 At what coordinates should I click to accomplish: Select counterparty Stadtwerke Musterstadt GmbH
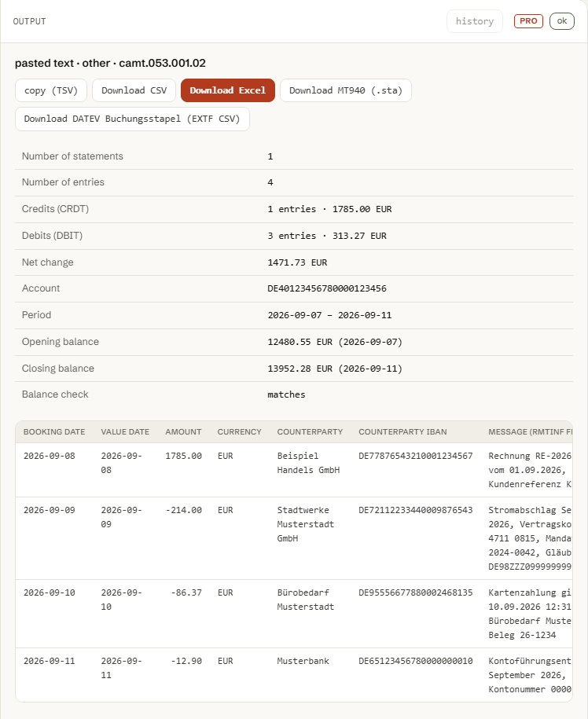click(306, 524)
